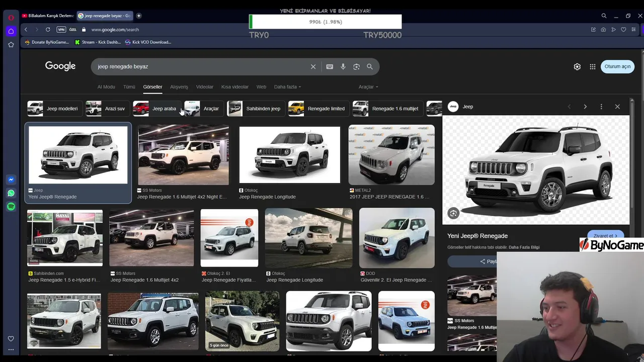Image resolution: width=644 pixels, height=362 pixels.
Task: Open Daha Fazla Bilgi link
Action: pyautogui.click(x=524, y=247)
